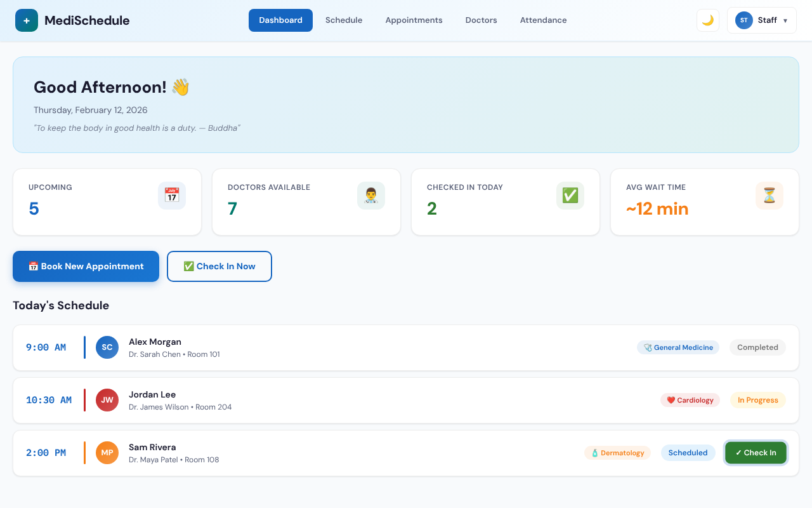Open the Staff dropdown menu
Image resolution: width=812 pixels, height=508 pixels.
tap(761, 20)
